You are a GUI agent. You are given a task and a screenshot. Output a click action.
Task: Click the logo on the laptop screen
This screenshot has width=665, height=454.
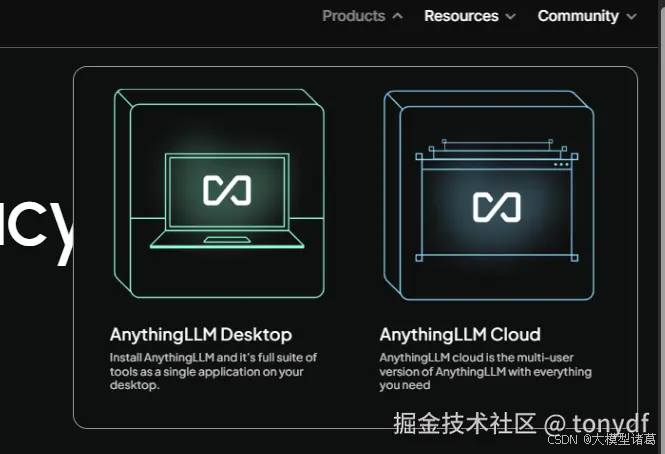pos(227,191)
